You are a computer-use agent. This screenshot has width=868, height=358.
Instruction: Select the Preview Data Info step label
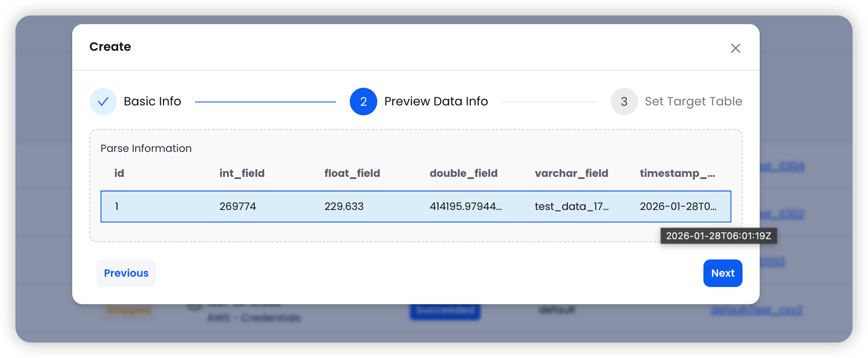(436, 102)
